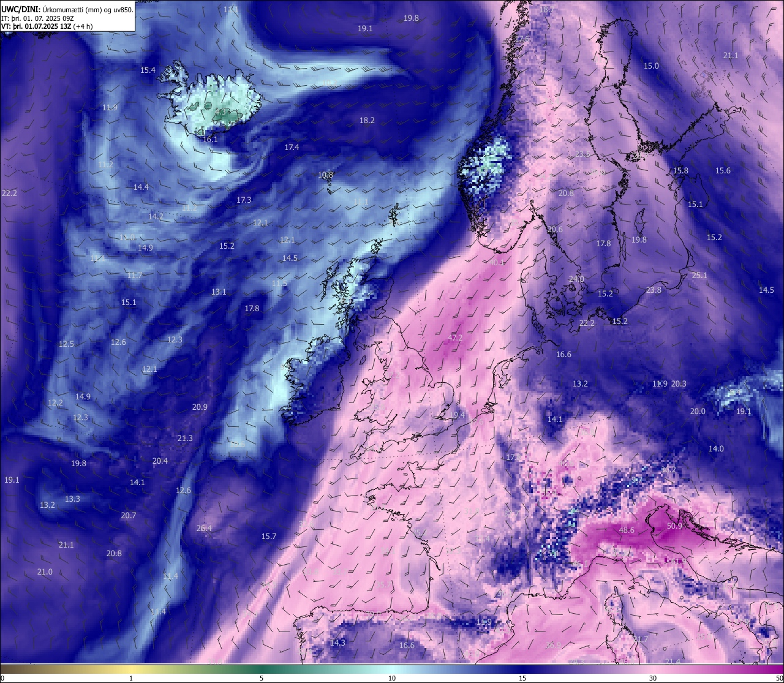Click the 10.8 value near the Faroes

tap(326, 175)
